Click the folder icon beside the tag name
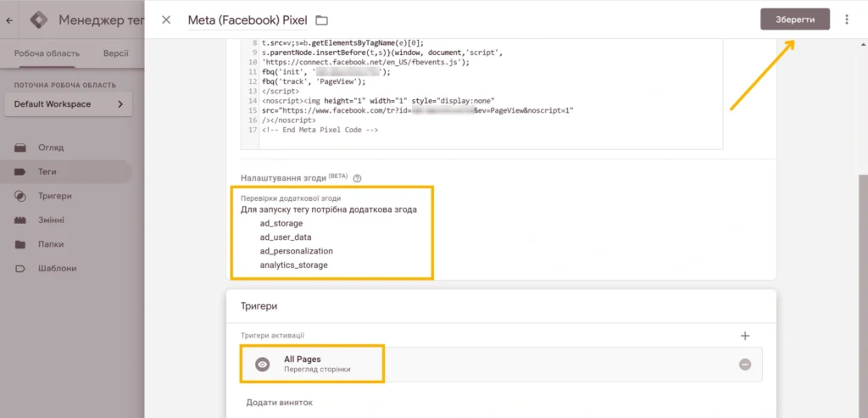This screenshot has height=418, width=868. [x=321, y=20]
